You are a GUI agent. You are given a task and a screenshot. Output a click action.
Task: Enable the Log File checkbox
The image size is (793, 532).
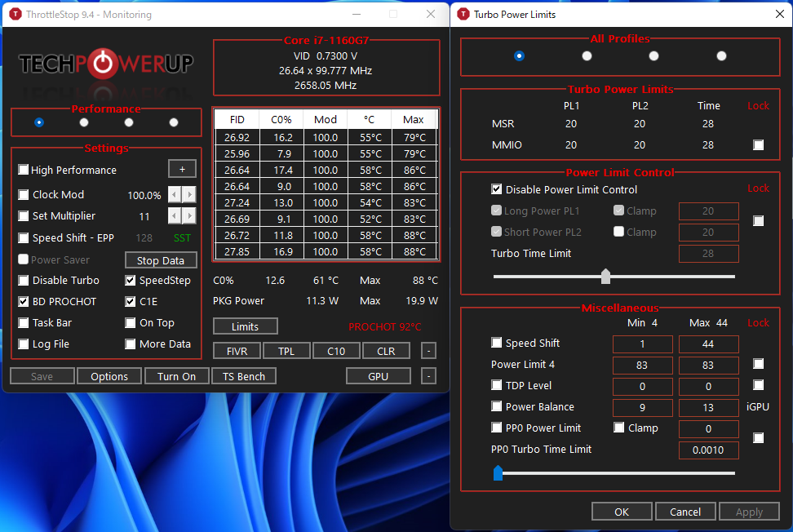coord(24,344)
